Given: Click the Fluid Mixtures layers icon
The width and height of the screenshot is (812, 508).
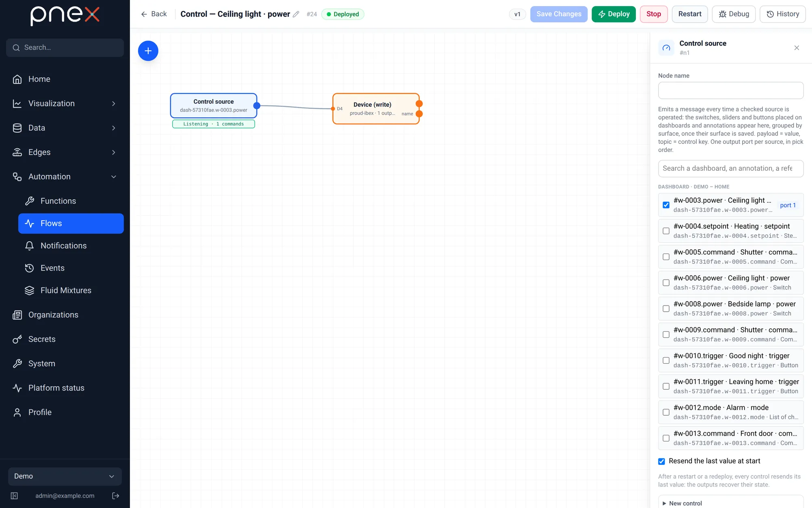Looking at the screenshot, I should pos(29,291).
